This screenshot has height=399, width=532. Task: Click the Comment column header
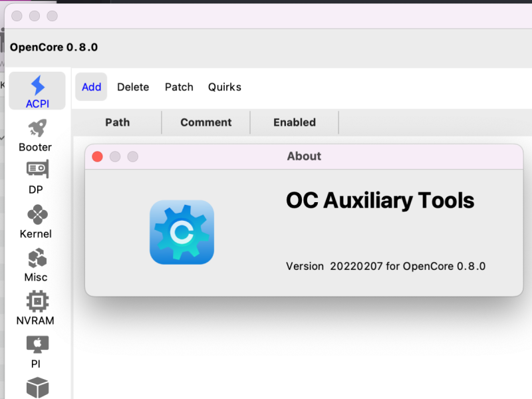(x=206, y=122)
